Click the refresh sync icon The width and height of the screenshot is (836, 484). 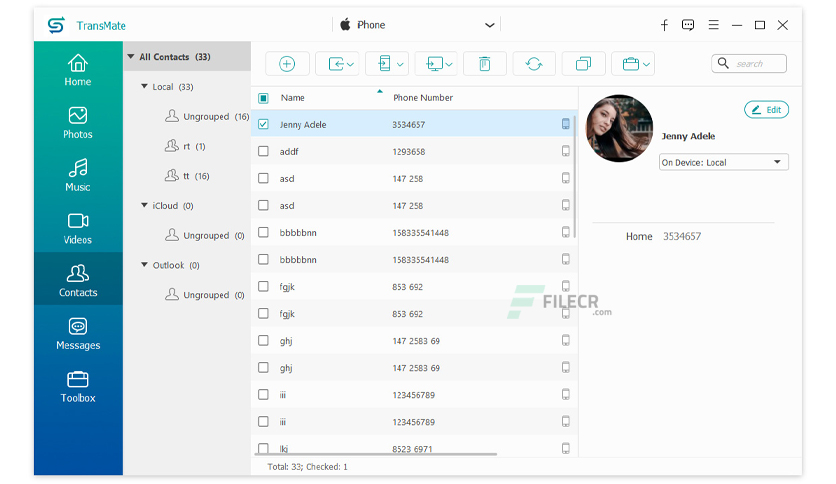[x=534, y=64]
